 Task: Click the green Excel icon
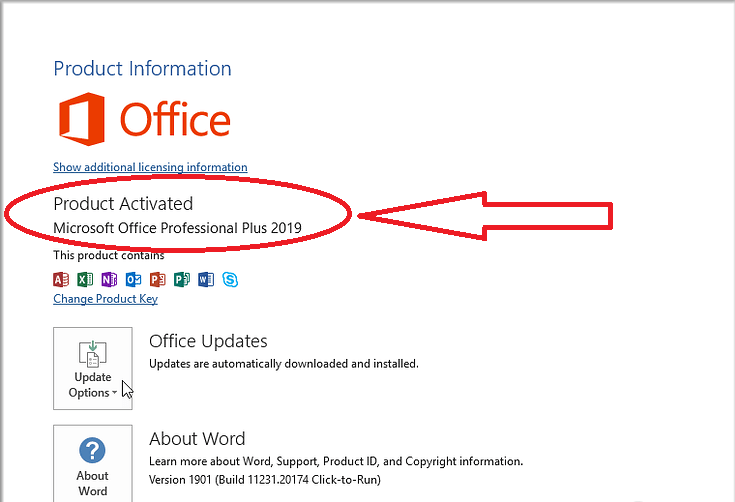point(85,280)
